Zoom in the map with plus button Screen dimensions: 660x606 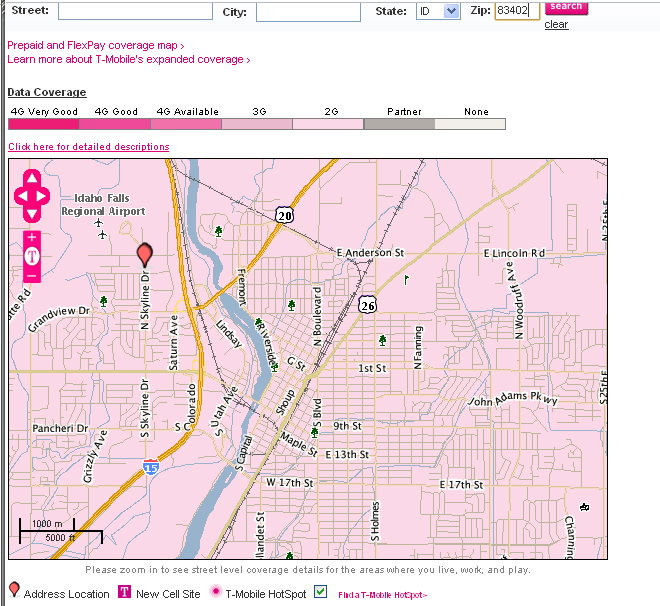pyautogui.click(x=32, y=237)
